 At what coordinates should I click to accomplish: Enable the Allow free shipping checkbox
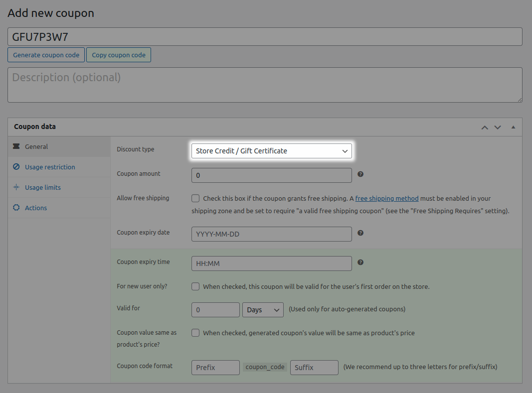pyautogui.click(x=195, y=198)
